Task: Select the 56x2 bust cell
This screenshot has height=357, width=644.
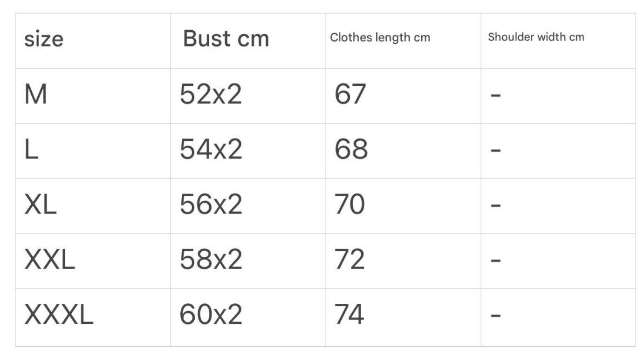Action: tap(211, 205)
